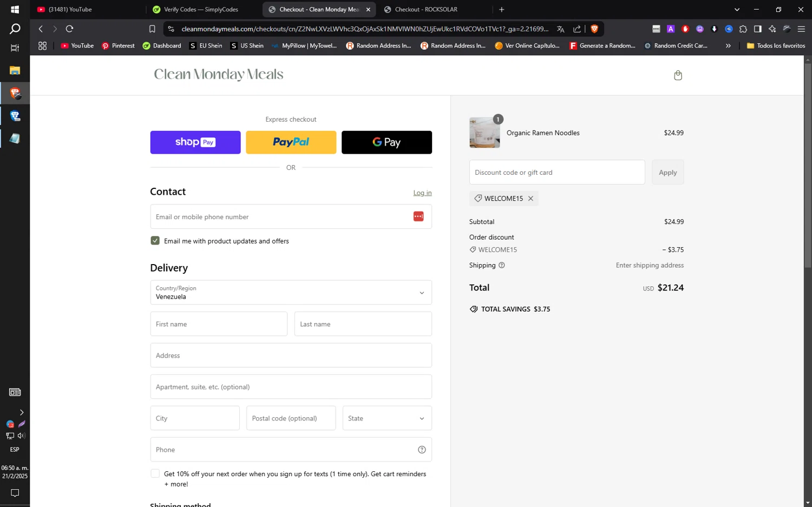Click the Apartment, suite, etc. field

coord(291,387)
